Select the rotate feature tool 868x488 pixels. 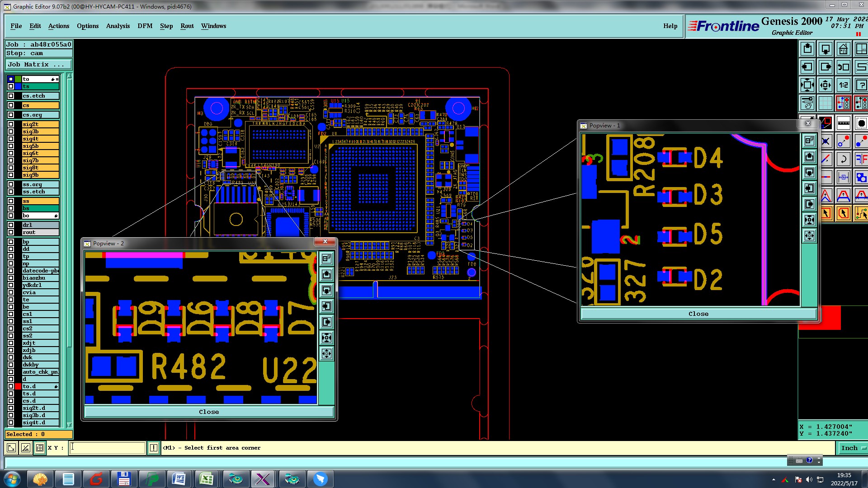click(x=843, y=159)
